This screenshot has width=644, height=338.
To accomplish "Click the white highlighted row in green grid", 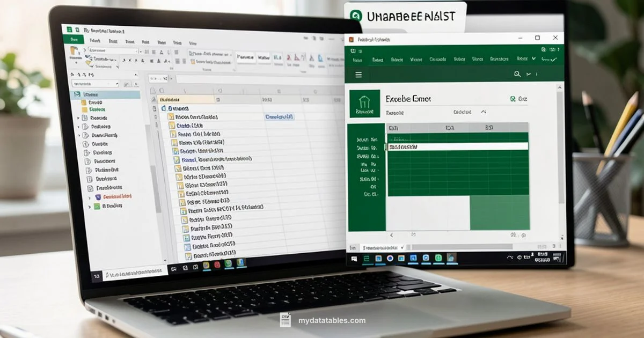I will [x=456, y=146].
